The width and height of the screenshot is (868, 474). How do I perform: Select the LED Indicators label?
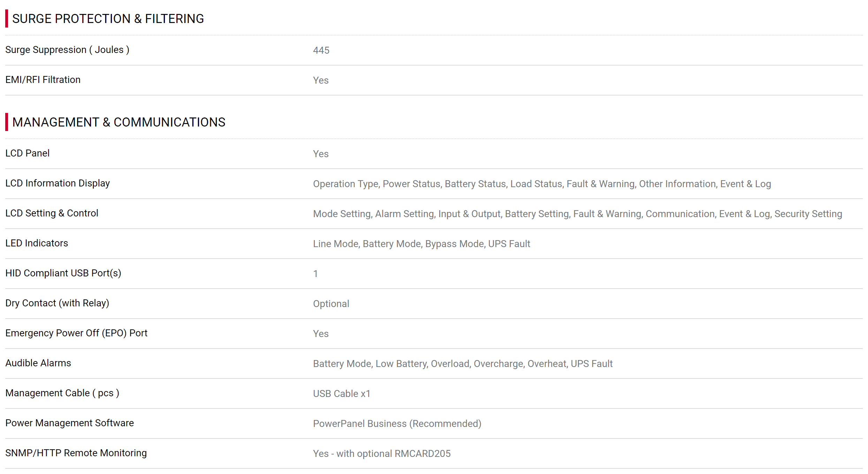click(37, 243)
